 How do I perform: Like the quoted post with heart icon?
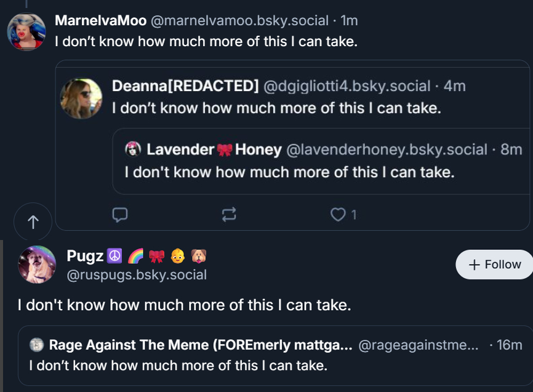coord(338,214)
